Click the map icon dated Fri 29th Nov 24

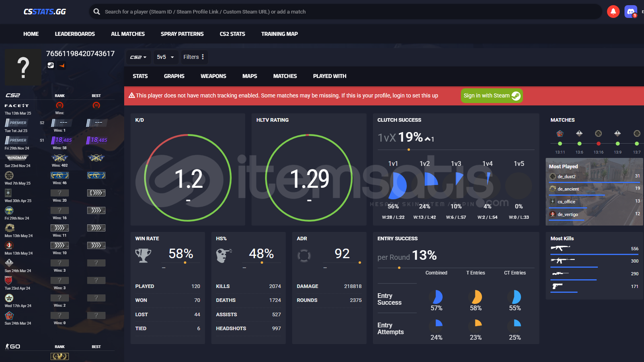coord(9,210)
